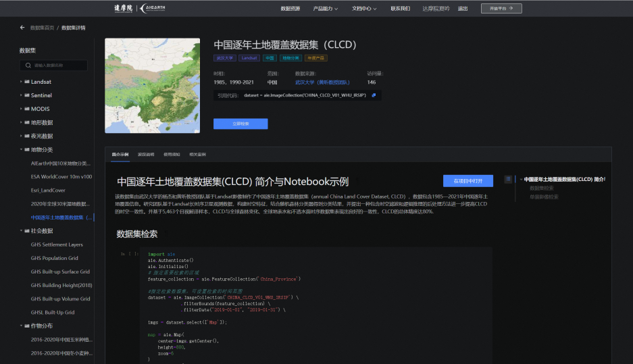Click the 数据集首页 breadcrumb link
The height and width of the screenshot is (364, 633).
[x=43, y=28]
